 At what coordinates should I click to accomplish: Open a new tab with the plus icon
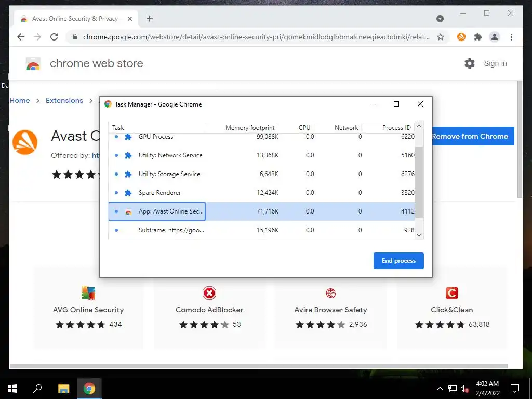tap(150, 19)
